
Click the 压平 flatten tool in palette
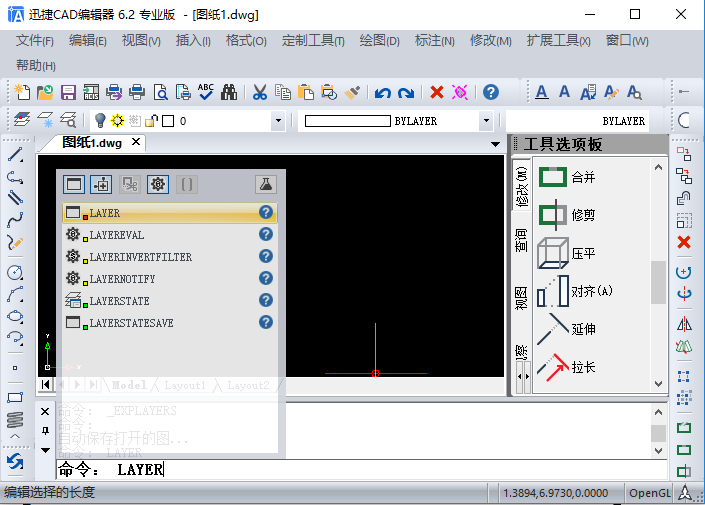point(567,253)
